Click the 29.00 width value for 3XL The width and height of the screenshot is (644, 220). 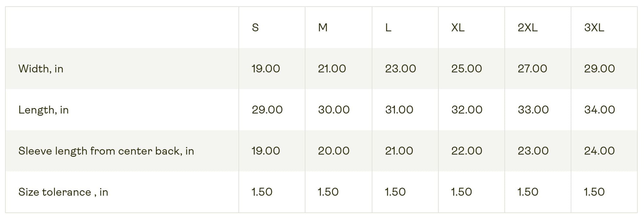(x=599, y=69)
